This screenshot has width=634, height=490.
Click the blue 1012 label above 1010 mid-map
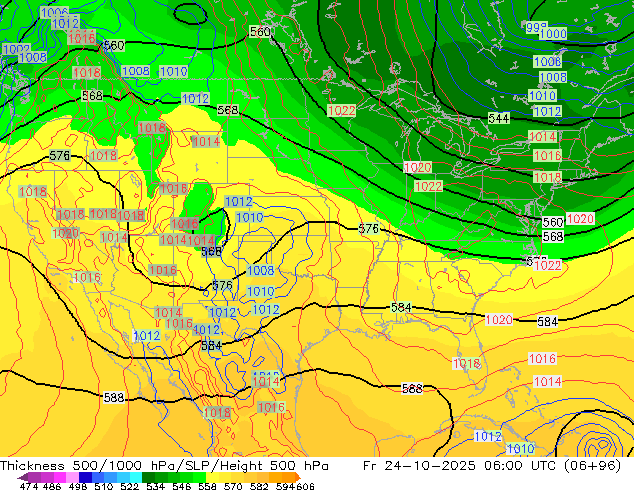coord(239,202)
